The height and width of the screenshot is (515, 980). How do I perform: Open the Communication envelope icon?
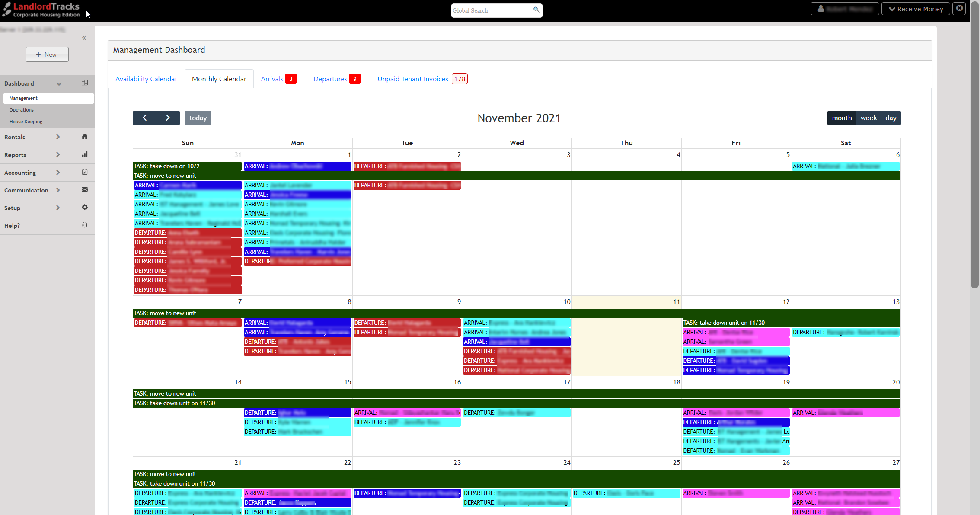coord(85,190)
